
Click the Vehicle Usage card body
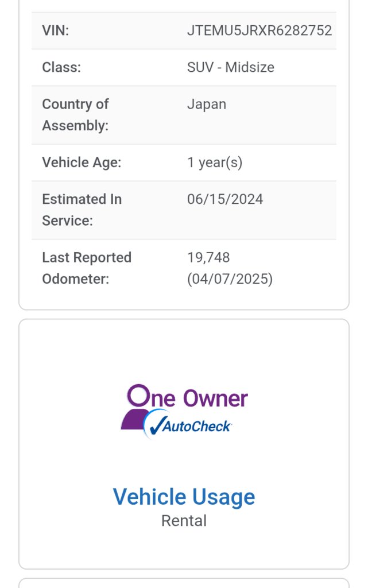click(x=184, y=444)
